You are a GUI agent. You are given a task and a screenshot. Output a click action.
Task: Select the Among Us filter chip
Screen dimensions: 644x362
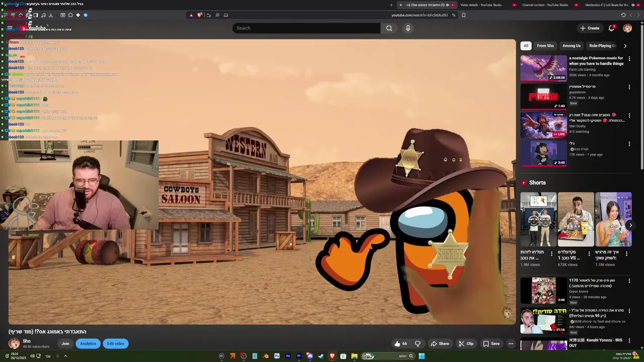pyautogui.click(x=572, y=46)
